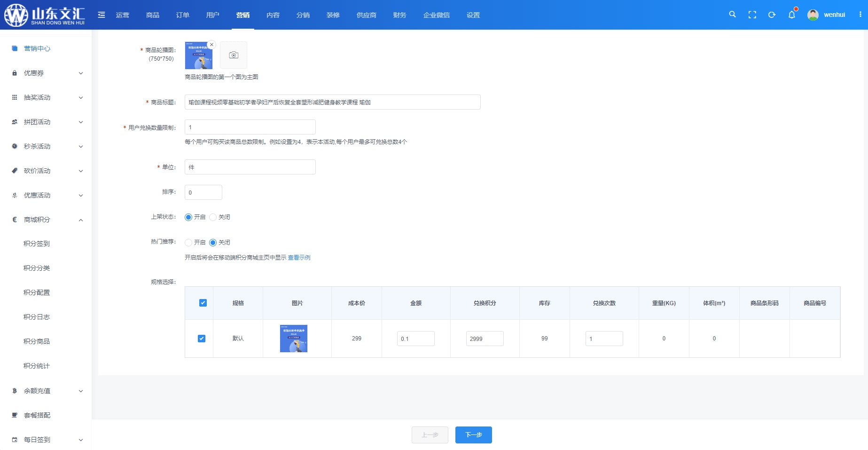Image resolution: width=868 pixels, height=450 pixels.
Task: Click the 下一步 button
Action: [474, 435]
